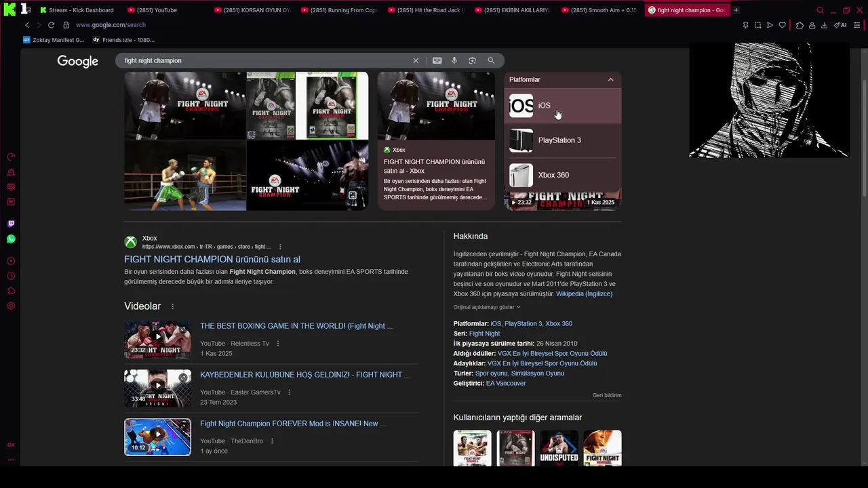This screenshot has height=488, width=868.
Task: Open three-dot menu beside Xbox result
Action: point(280,247)
